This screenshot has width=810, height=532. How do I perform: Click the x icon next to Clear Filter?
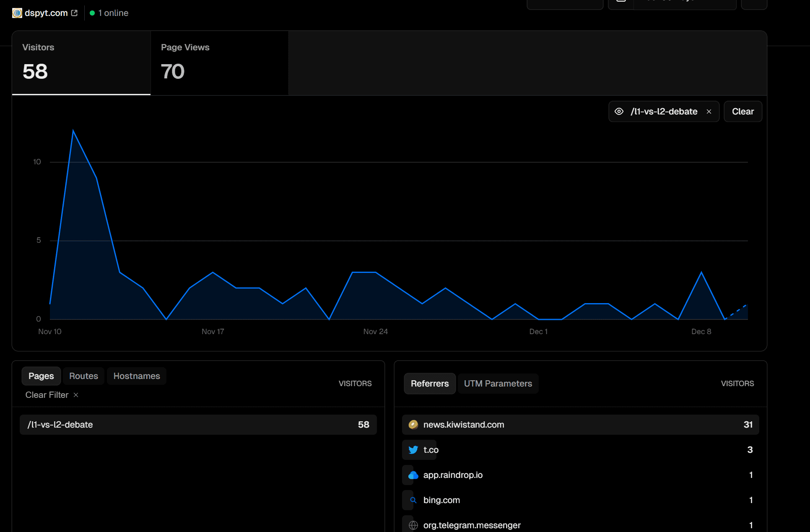76,395
